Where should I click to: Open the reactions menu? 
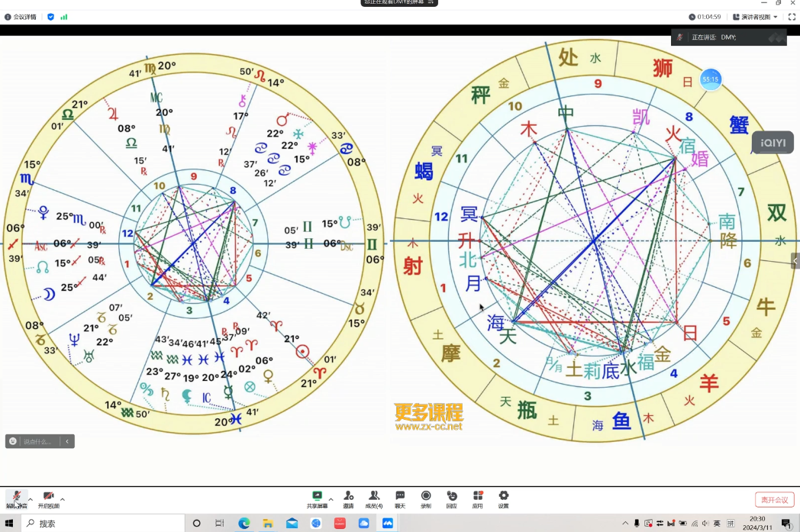[x=452, y=499]
